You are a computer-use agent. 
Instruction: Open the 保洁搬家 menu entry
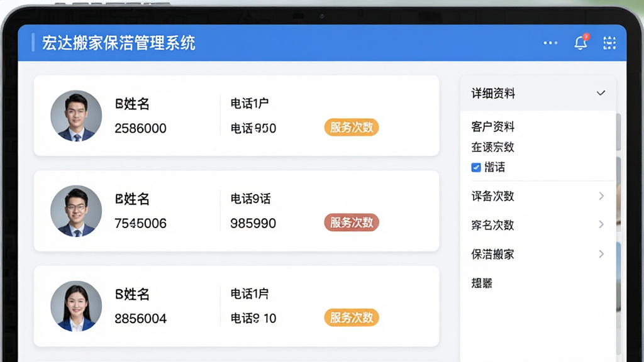click(x=493, y=255)
